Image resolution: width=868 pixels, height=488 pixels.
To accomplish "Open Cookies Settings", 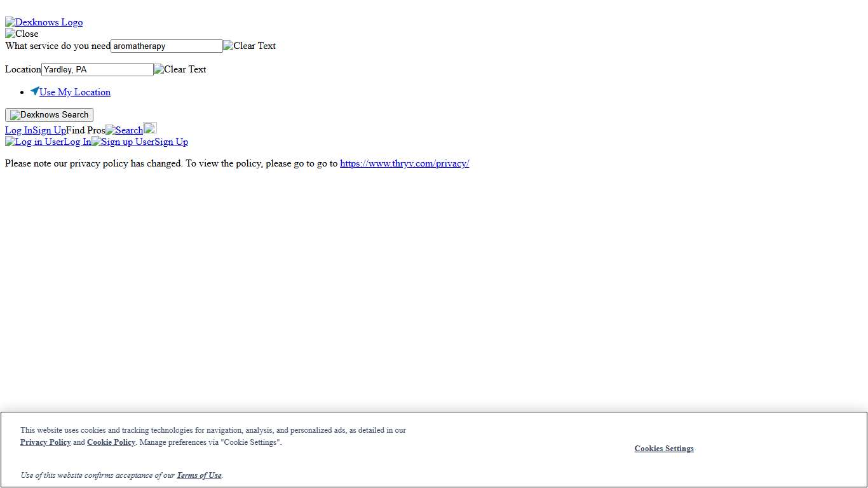I will pos(663,449).
